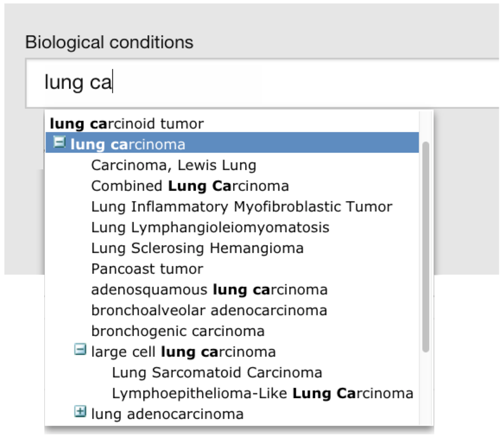Expand the lung adenocarcinoma node
This screenshot has height=443, width=504.
click(x=80, y=412)
